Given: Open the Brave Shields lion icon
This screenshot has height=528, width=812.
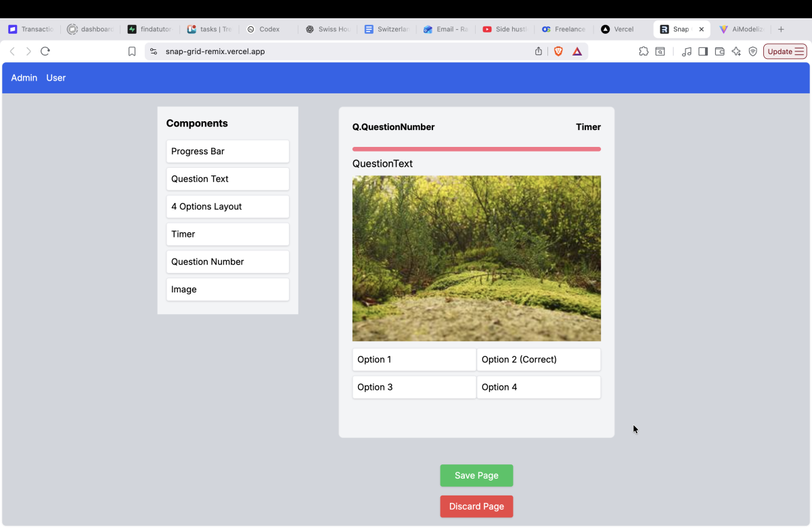Looking at the screenshot, I should point(558,51).
